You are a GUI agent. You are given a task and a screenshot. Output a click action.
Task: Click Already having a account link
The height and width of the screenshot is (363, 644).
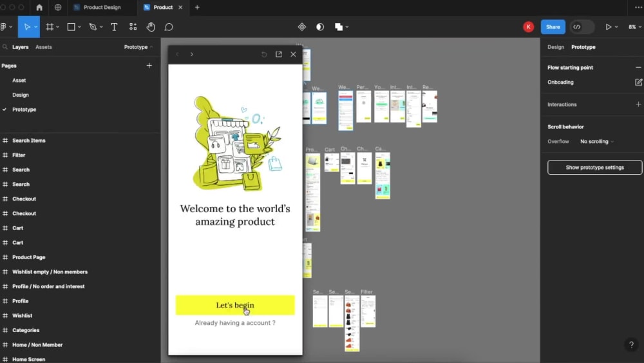point(235,323)
